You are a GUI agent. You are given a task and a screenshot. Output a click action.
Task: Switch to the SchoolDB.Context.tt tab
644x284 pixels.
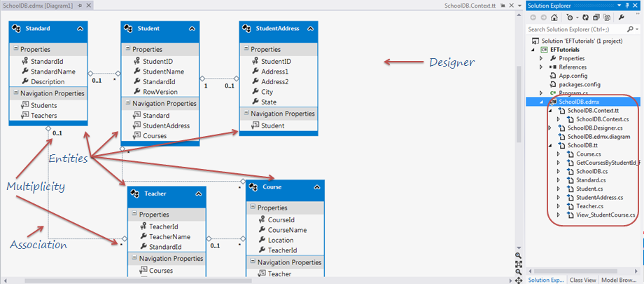[470, 6]
